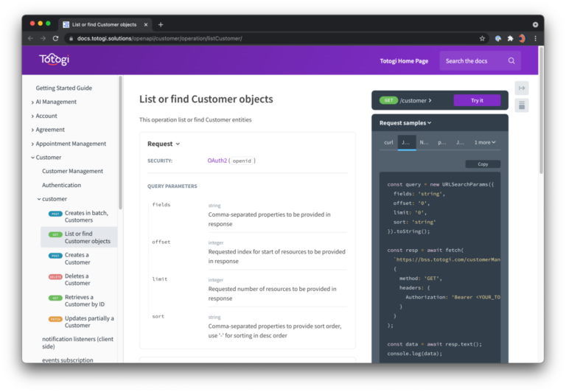Open the '1 more' language dropdown
This screenshot has height=392, width=566.
(484, 142)
